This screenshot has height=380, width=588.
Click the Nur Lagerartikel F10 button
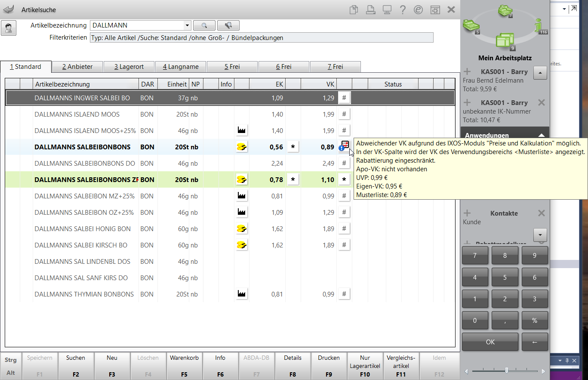(365, 366)
